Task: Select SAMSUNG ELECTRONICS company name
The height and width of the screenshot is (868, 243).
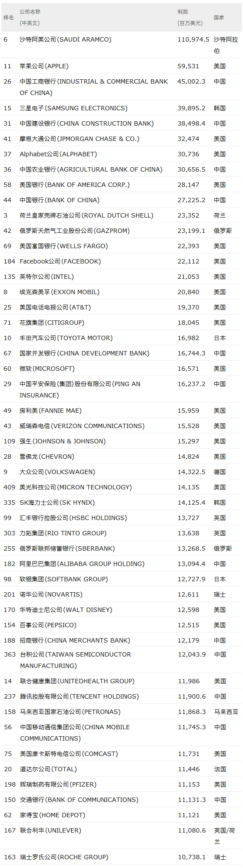Action: (74, 108)
